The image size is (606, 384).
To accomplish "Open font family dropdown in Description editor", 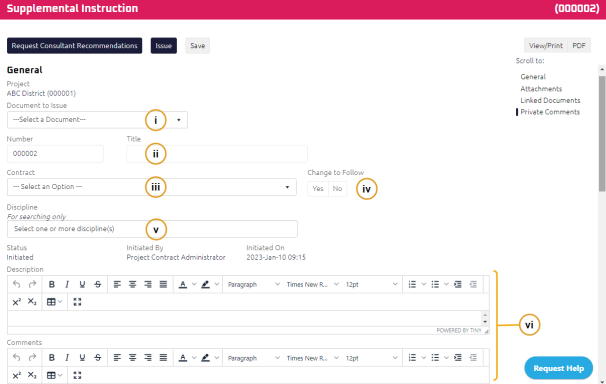I will coord(312,284).
